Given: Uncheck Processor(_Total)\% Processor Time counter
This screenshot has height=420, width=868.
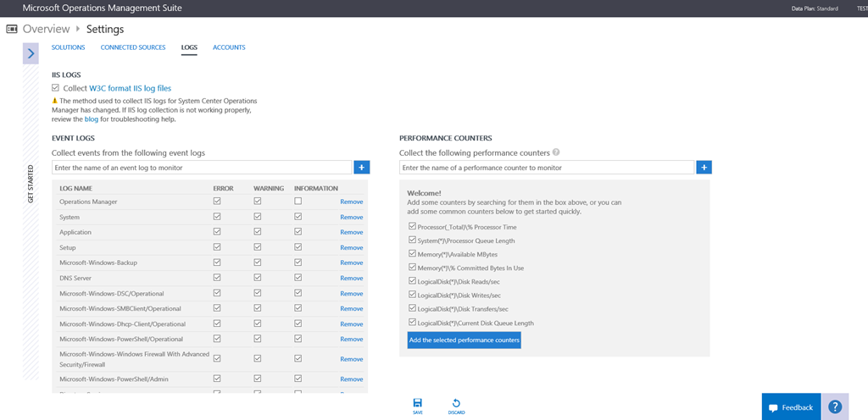Looking at the screenshot, I should (x=412, y=226).
